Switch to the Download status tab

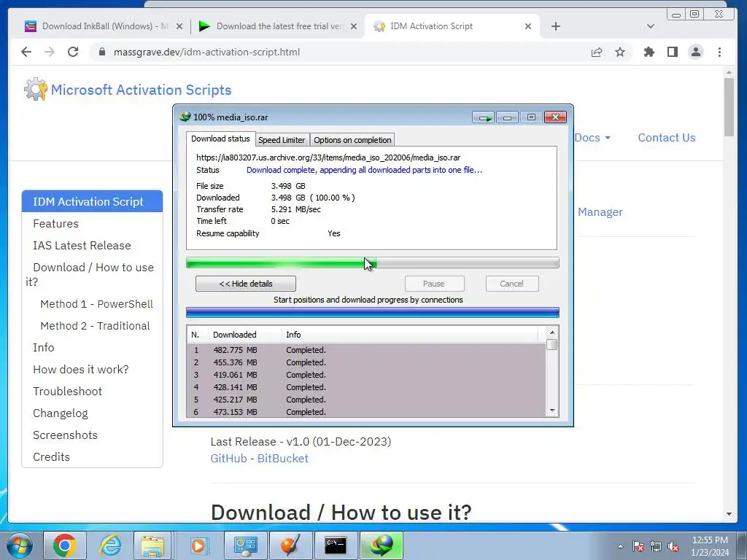[x=220, y=139]
